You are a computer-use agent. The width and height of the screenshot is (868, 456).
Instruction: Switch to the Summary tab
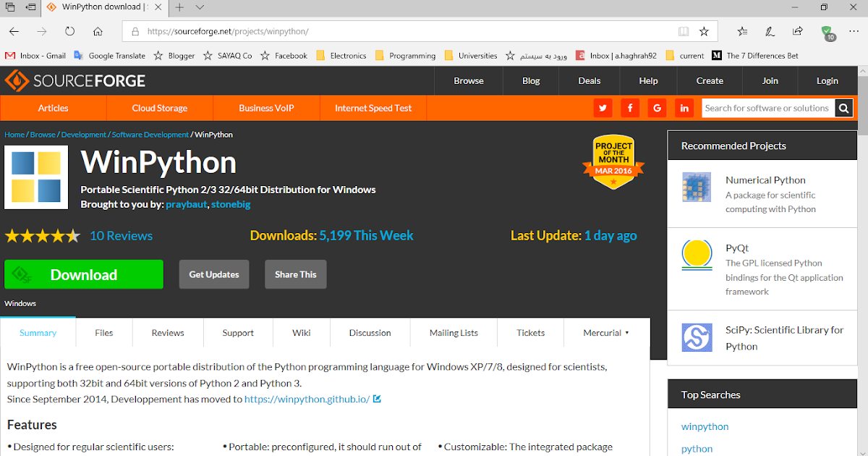tap(38, 333)
